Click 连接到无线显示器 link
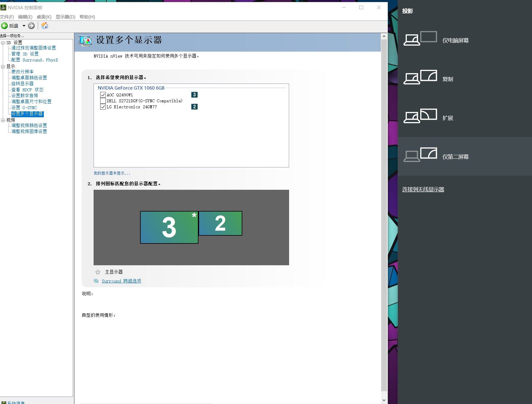This screenshot has width=532, height=404. (x=423, y=189)
